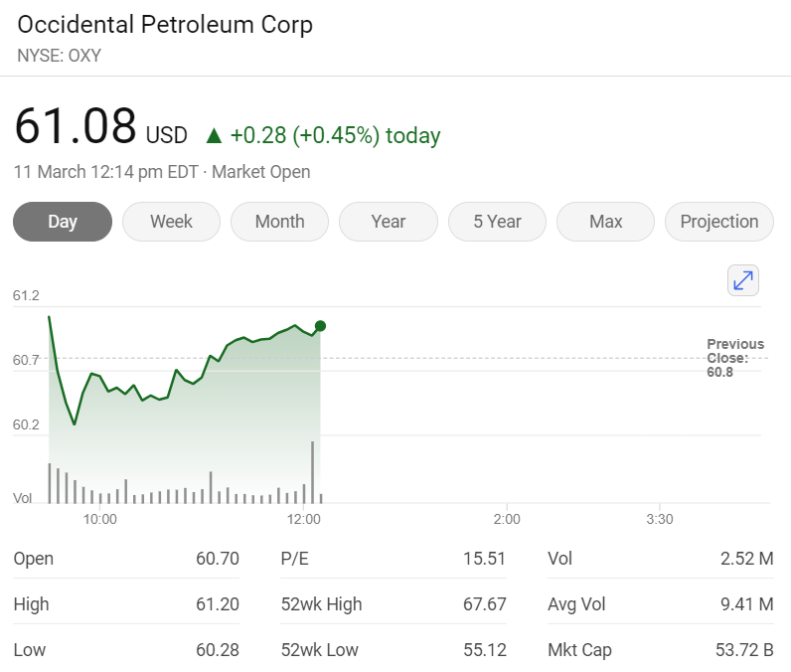Open the Projection view
This screenshot has height=672, width=791.
(x=718, y=222)
